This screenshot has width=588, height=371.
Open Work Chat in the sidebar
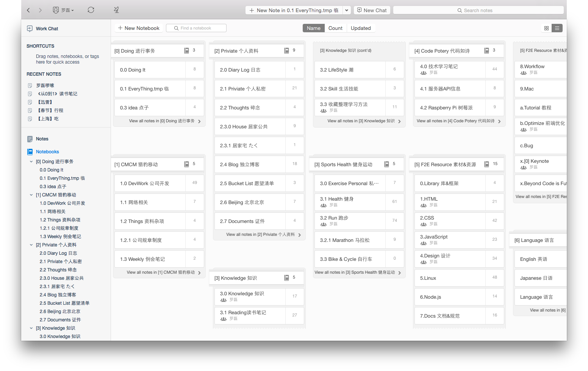[x=47, y=29]
